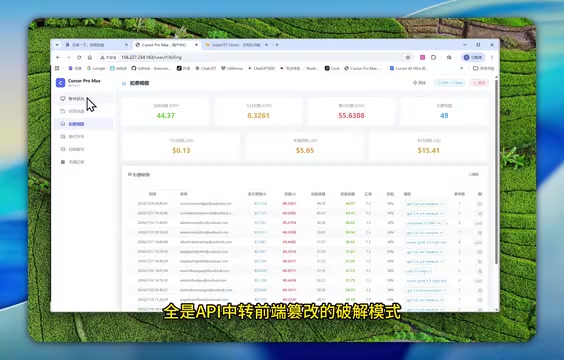Image resolution: width=564 pixels, height=360 pixels.
Task: Click the 55.6308 total spend card
Action: (x=351, y=111)
